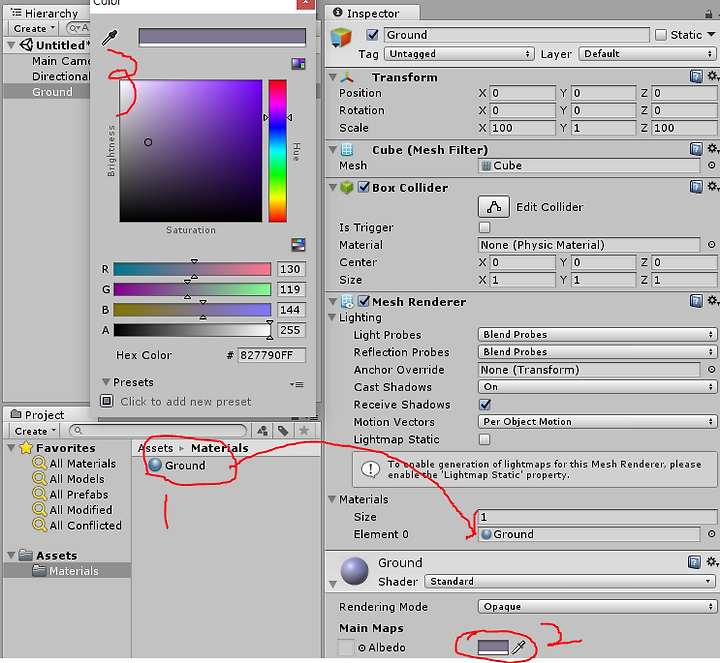This screenshot has height=663, width=720.
Task: Open the Static options dropdown arrow
Action: (x=711, y=35)
